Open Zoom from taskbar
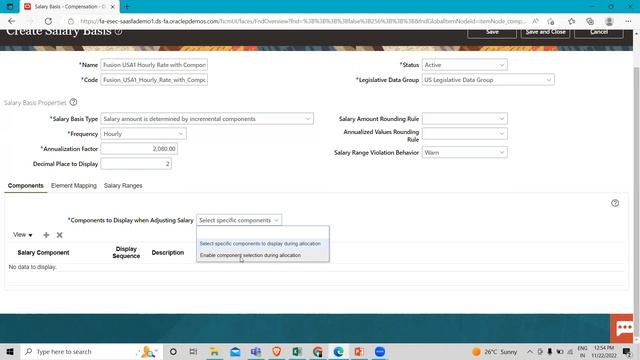 (380, 351)
